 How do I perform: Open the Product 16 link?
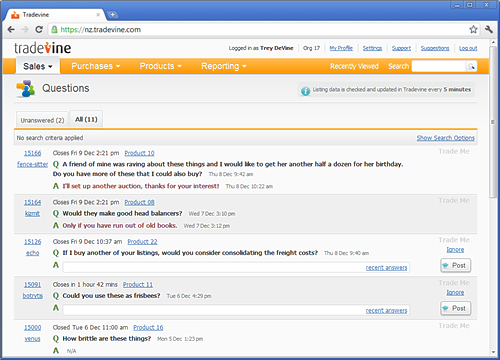coord(148,328)
